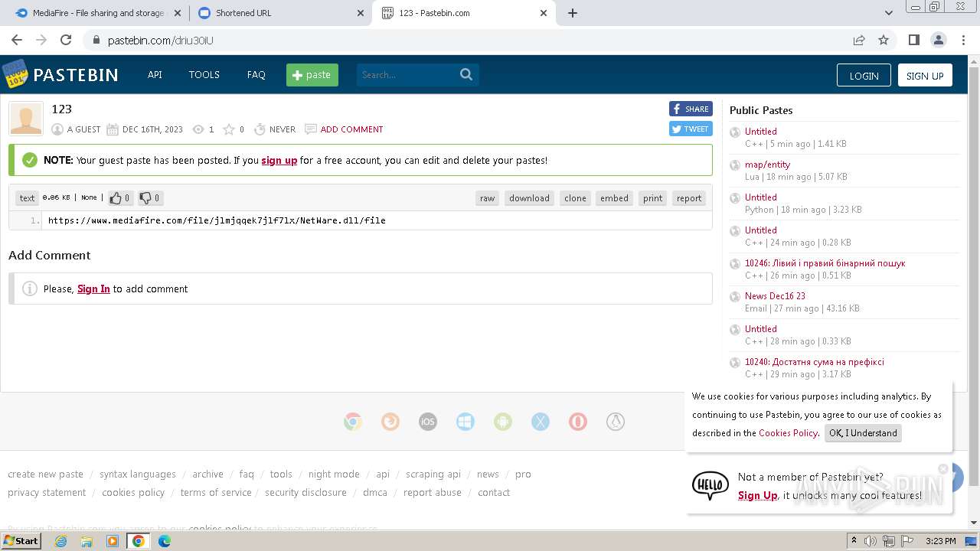Click the text syntax label
980x551 pixels.
tap(27, 198)
